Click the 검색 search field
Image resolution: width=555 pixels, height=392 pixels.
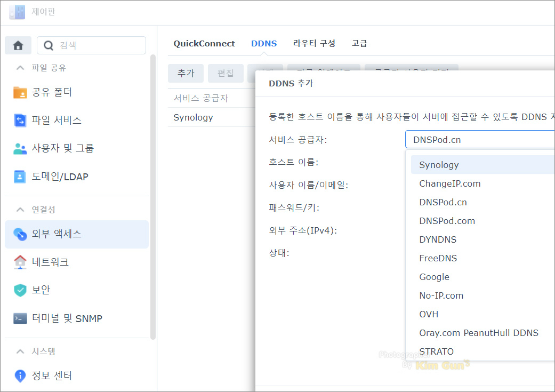coord(91,45)
